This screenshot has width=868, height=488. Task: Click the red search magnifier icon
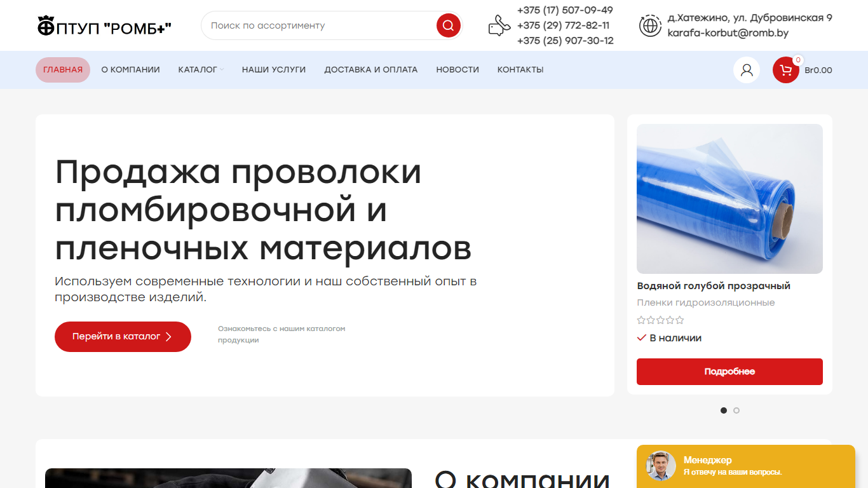(x=448, y=25)
